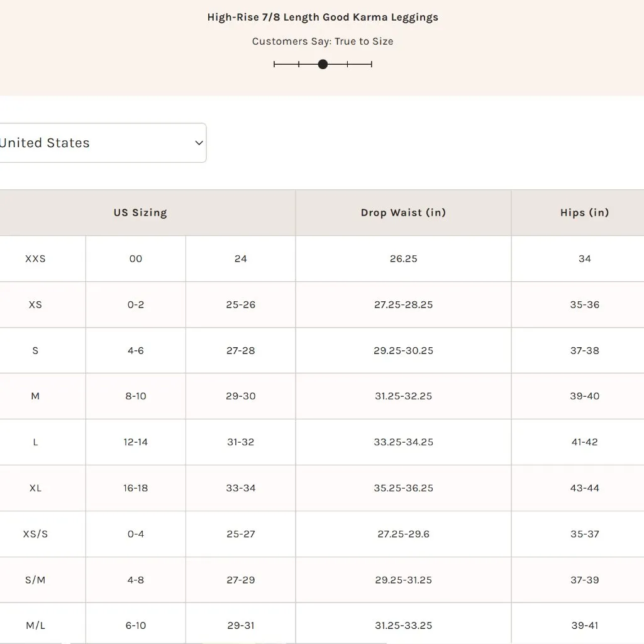Screen dimensions: 644x644
Task: Select the Hips (in) column header
Action: pyautogui.click(x=584, y=213)
